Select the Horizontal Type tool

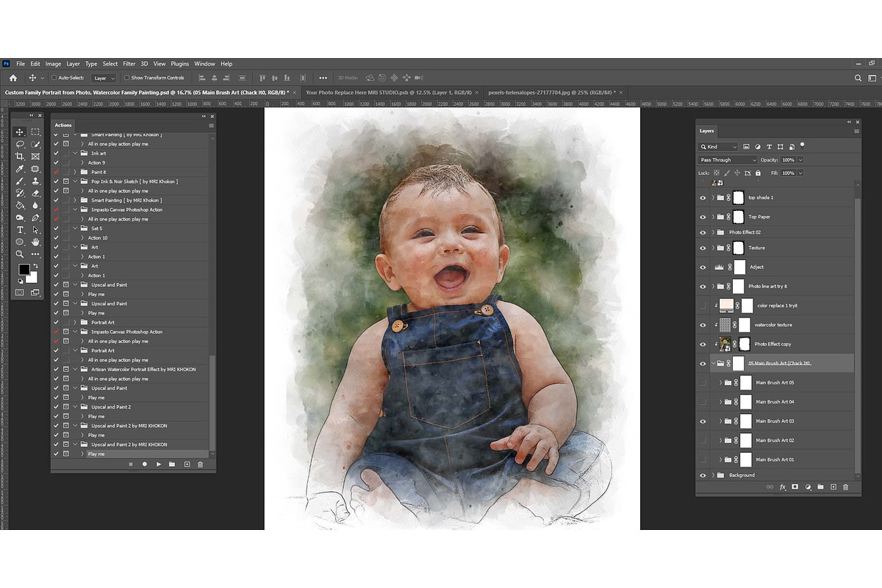[20, 230]
